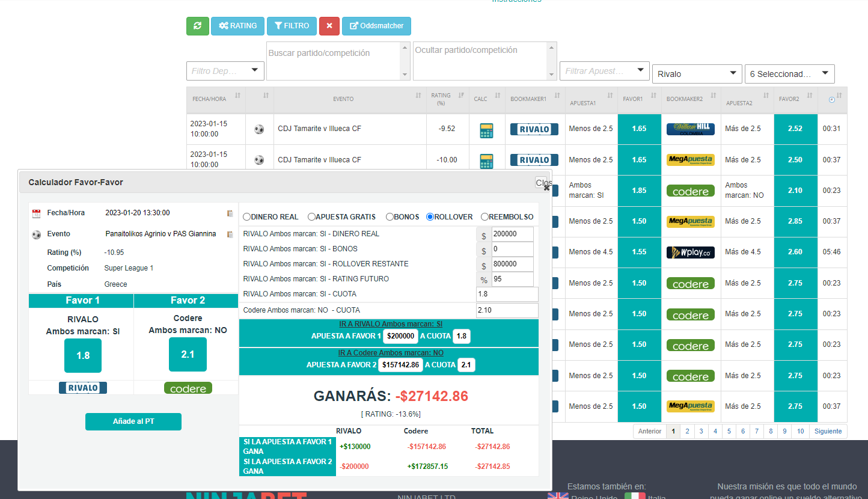
Task: Click codere logo in Ambos marcan row
Action: point(691,191)
